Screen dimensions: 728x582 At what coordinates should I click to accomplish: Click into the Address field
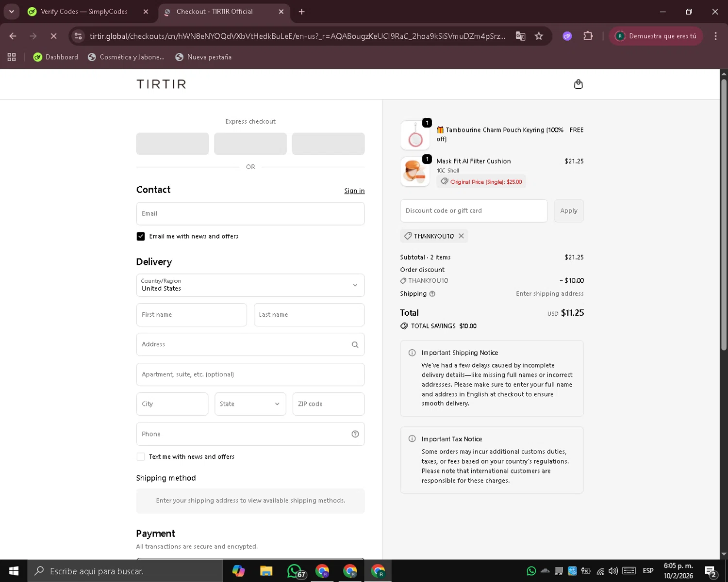pyautogui.click(x=250, y=344)
